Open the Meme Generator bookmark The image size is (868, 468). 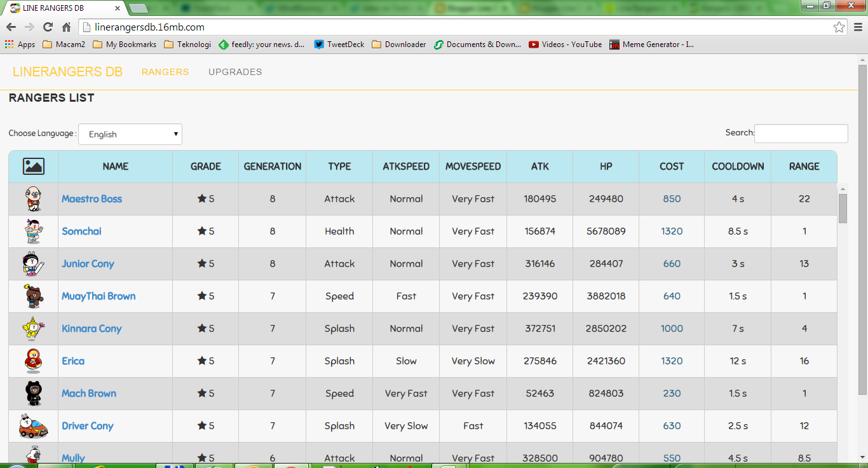tap(652, 45)
